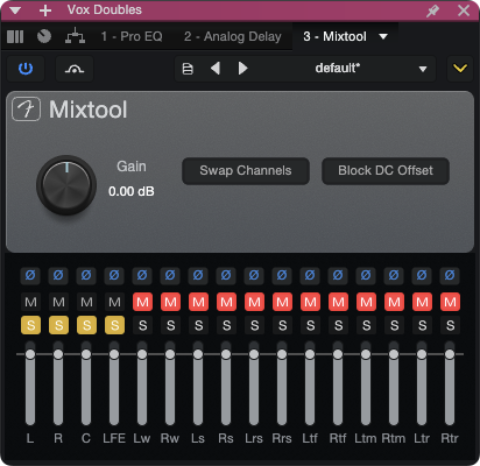Open the default* preset dropdown

coord(423,69)
